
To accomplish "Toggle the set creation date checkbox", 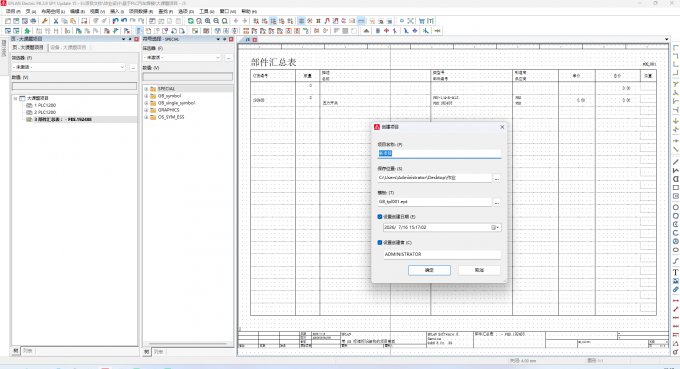I will click(380, 216).
